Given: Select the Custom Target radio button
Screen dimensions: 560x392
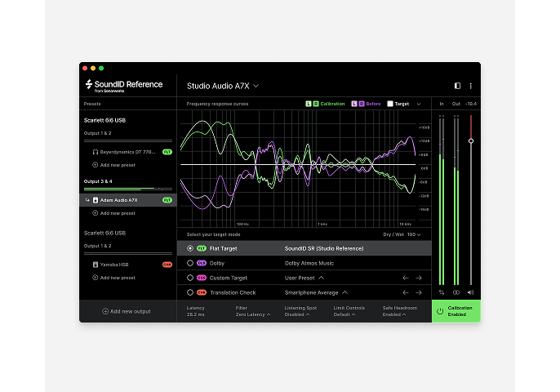Looking at the screenshot, I should point(190,278).
